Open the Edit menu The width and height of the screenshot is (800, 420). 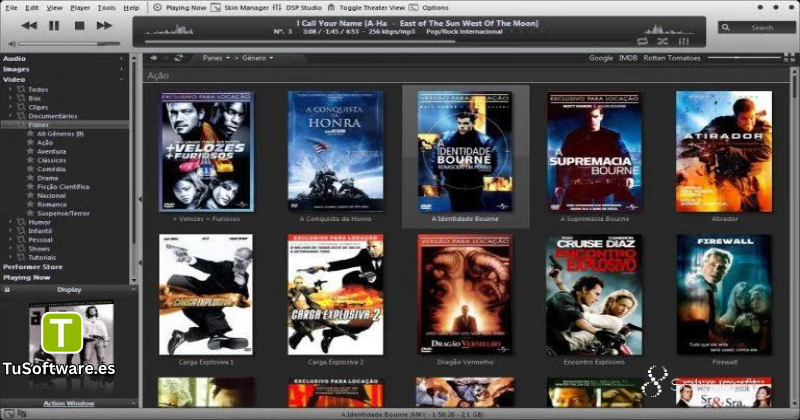32,8
